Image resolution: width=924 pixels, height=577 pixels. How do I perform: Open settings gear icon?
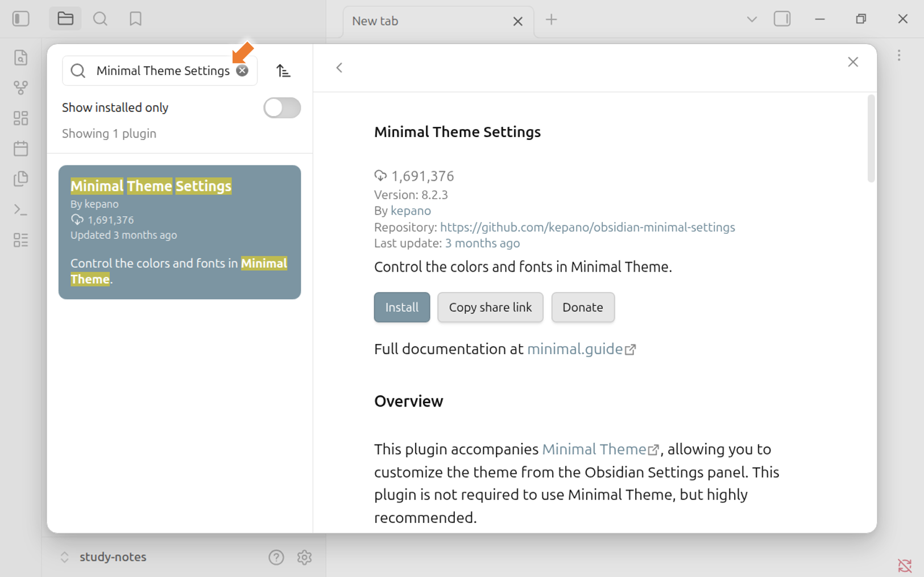(x=305, y=558)
